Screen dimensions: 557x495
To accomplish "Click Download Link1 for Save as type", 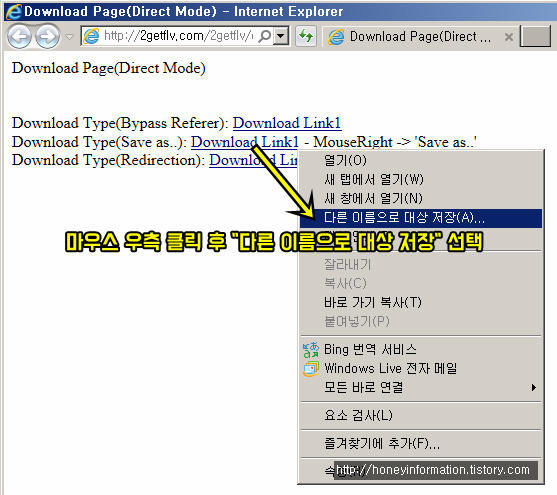I will coord(245,142).
